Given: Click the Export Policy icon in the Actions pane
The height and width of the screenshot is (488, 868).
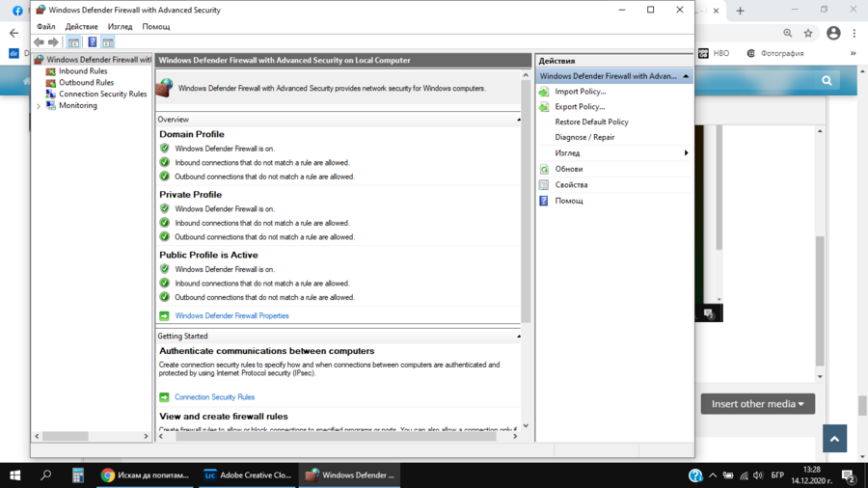Looking at the screenshot, I should pos(544,107).
